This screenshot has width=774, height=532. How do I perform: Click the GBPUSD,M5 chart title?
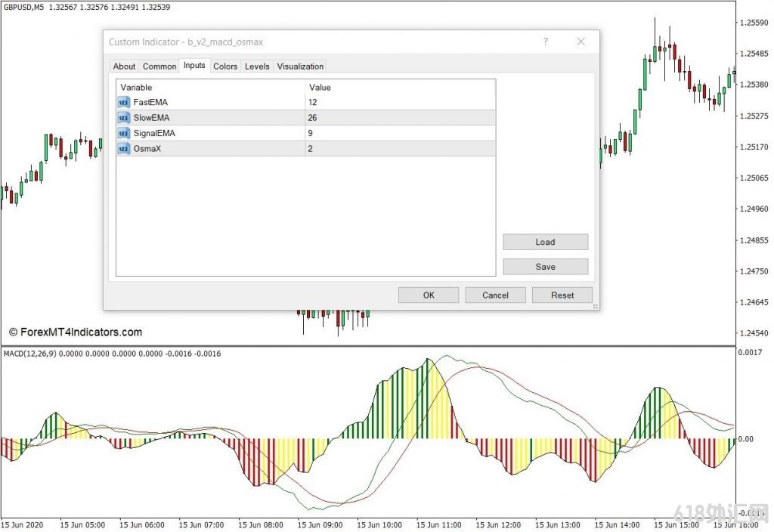point(23,8)
